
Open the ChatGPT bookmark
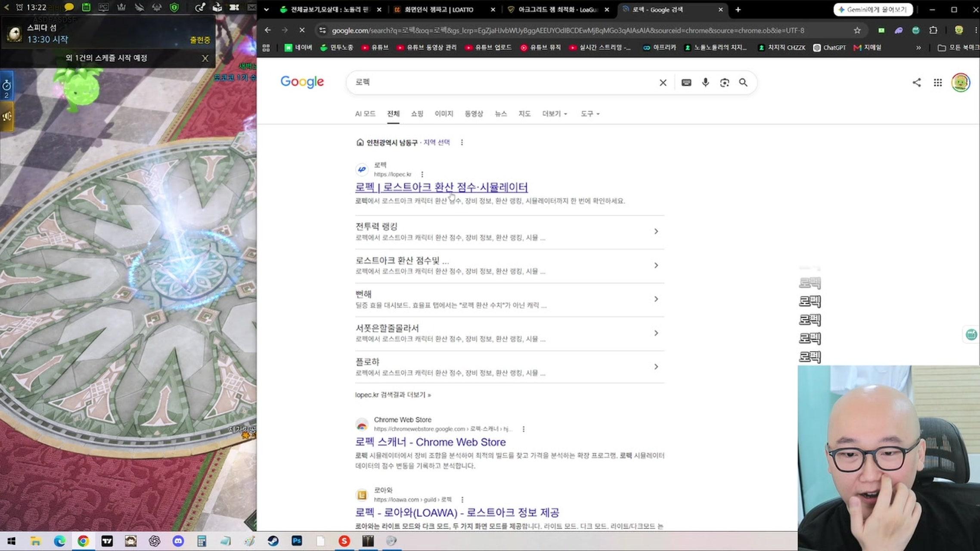pyautogui.click(x=829, y=47)
